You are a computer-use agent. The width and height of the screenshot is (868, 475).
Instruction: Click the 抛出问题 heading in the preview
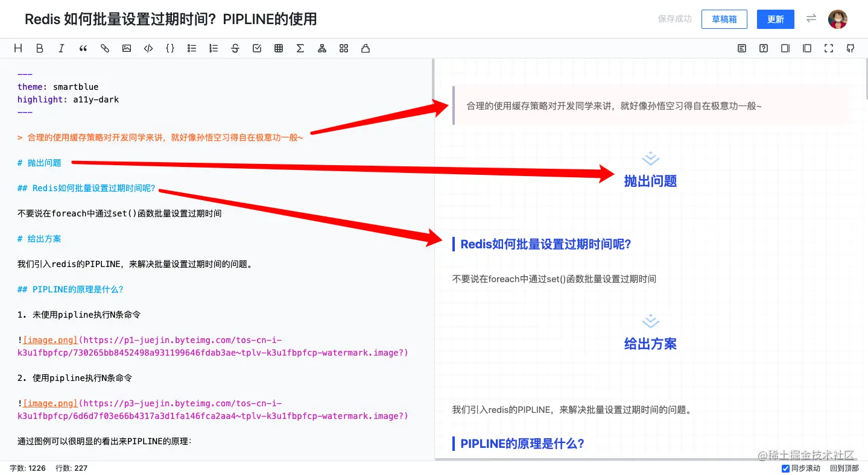(x=650, y=181)
